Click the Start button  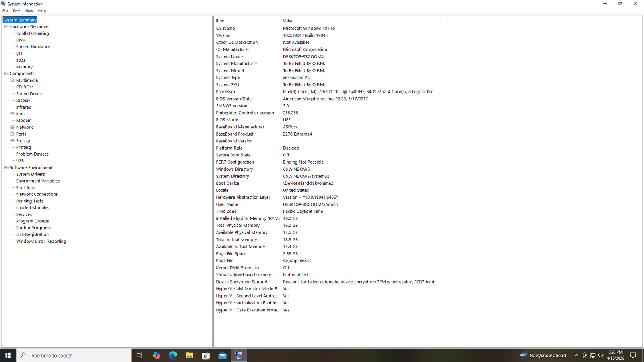[8, 355]
